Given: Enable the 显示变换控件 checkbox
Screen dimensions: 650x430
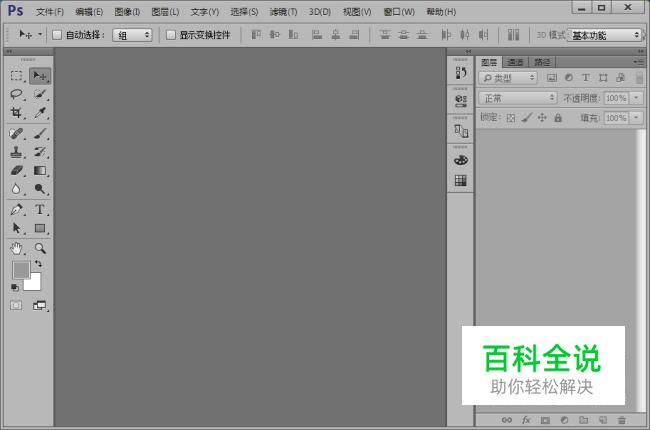Looking at the screenshot, I should (x=171, y=35).
